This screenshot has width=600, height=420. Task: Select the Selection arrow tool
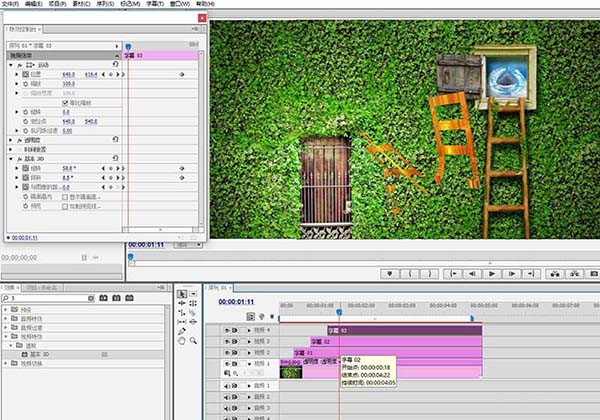pos(181,295)
